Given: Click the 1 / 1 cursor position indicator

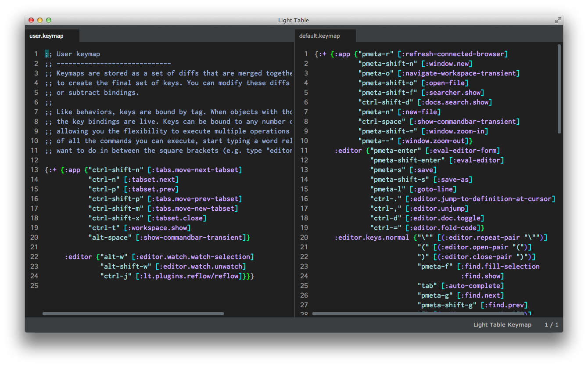Looking at the screenshot, I should pos(552,325).
